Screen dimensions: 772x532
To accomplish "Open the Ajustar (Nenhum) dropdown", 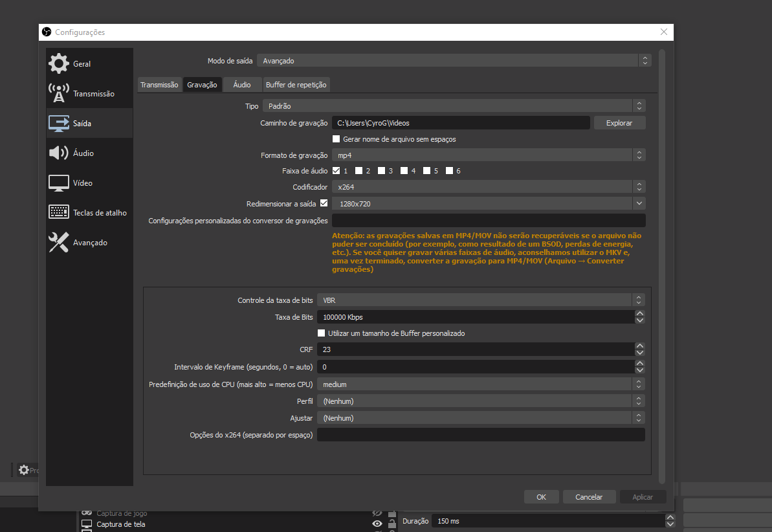I will (x=481, y=417).
